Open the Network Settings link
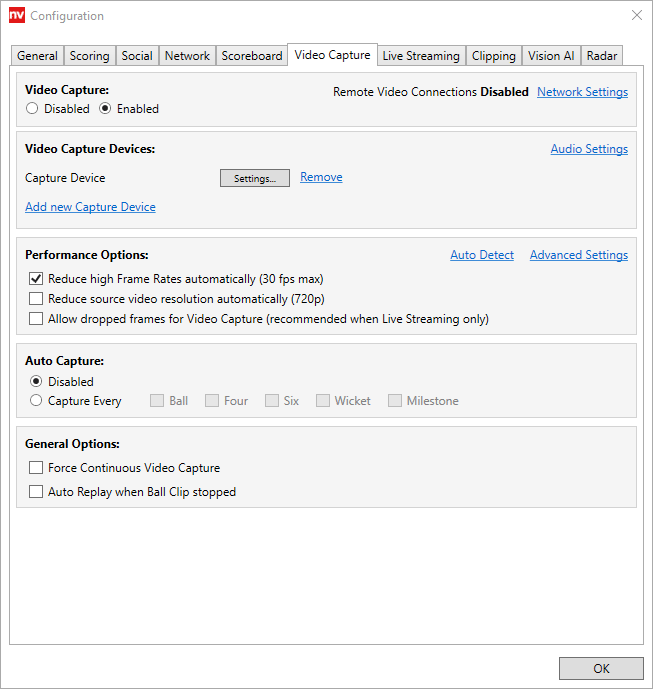The height and width of the screenshot is (689, 653). coord(582,92)
